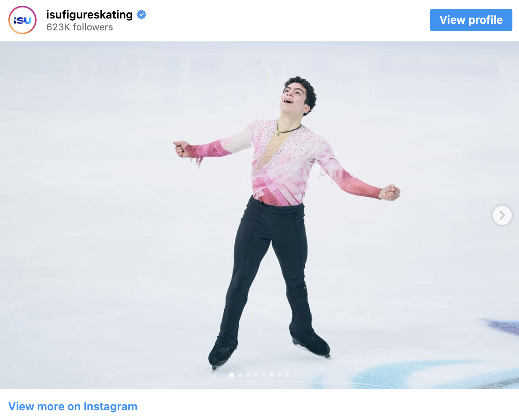Click the 623K followers text
Viewport: 519px width, 420px height.
tap(79, 27)
